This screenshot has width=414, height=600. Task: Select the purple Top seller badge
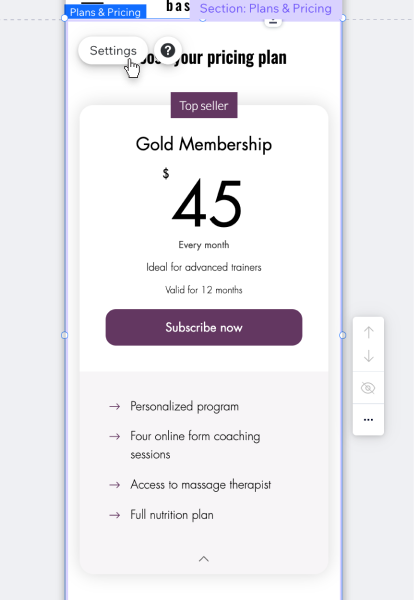click(204, 105)
